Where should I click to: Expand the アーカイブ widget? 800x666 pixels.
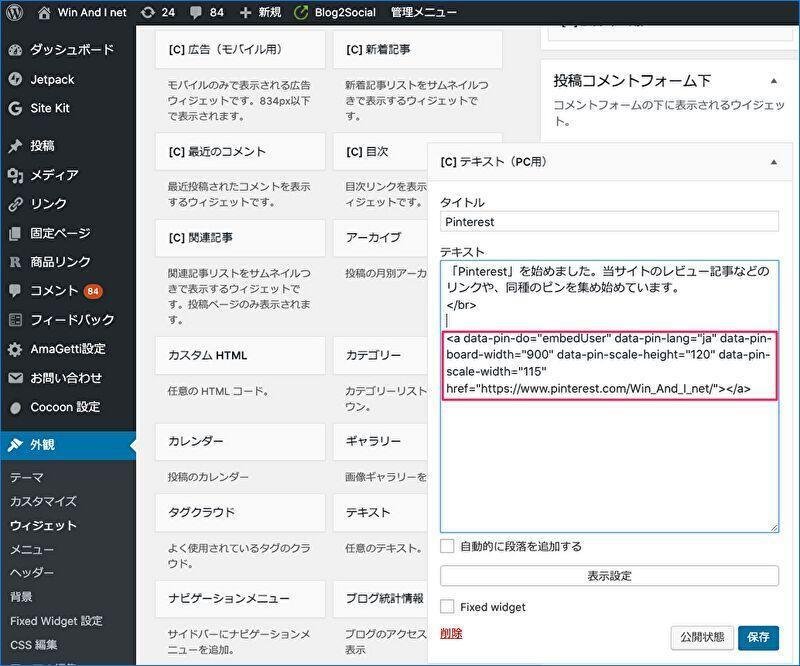380,238
